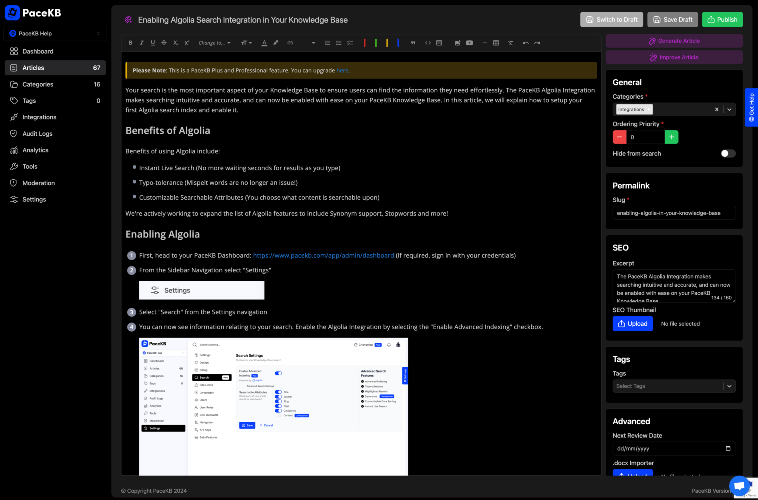Screen dimensions: 758x500
Task: Clear all selected categories with X
Action: click(x=716, y=109)
